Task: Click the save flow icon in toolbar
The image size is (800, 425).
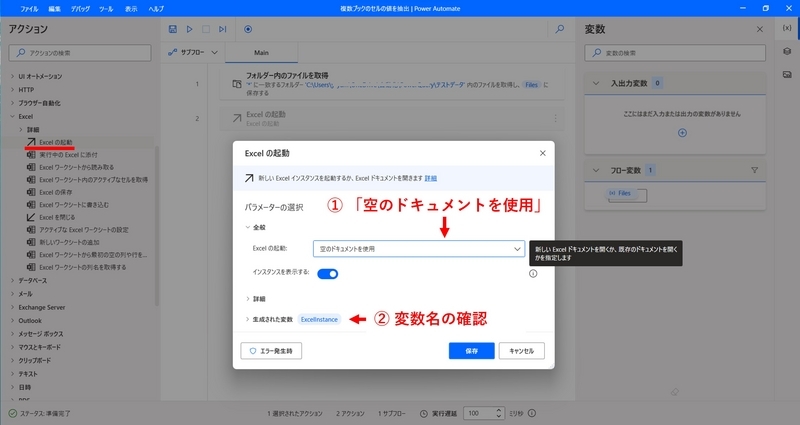Action: [x=172, y=29]
